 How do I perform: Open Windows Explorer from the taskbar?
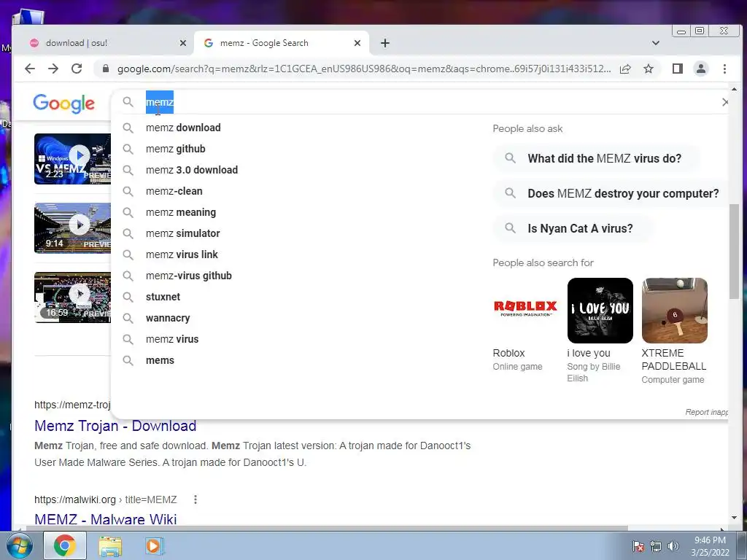[110, 546]
